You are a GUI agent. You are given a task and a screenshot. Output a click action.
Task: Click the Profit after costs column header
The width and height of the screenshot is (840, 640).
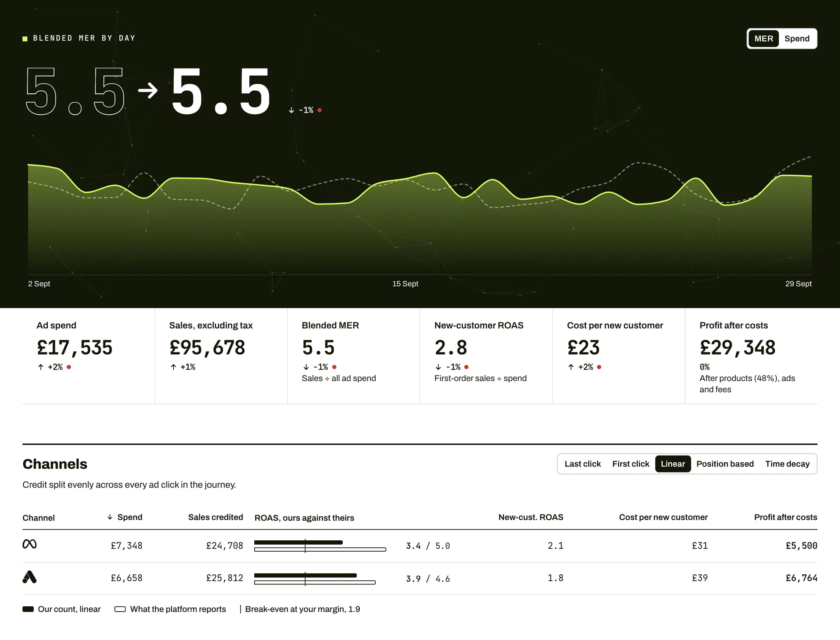(786, 517)
